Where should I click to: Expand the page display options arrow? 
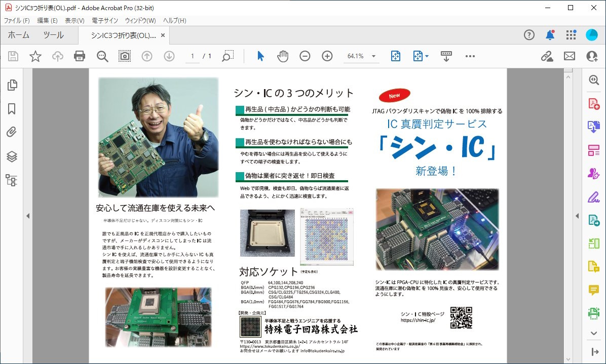tap(427, 56)
